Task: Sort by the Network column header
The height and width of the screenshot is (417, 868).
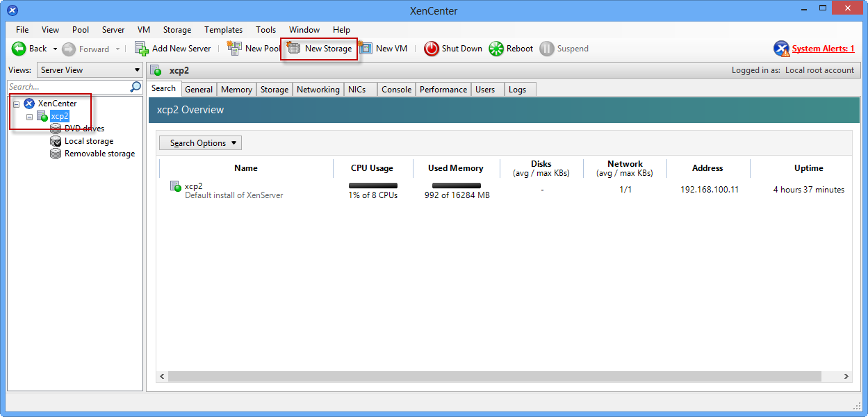Action: coord(625,168)
